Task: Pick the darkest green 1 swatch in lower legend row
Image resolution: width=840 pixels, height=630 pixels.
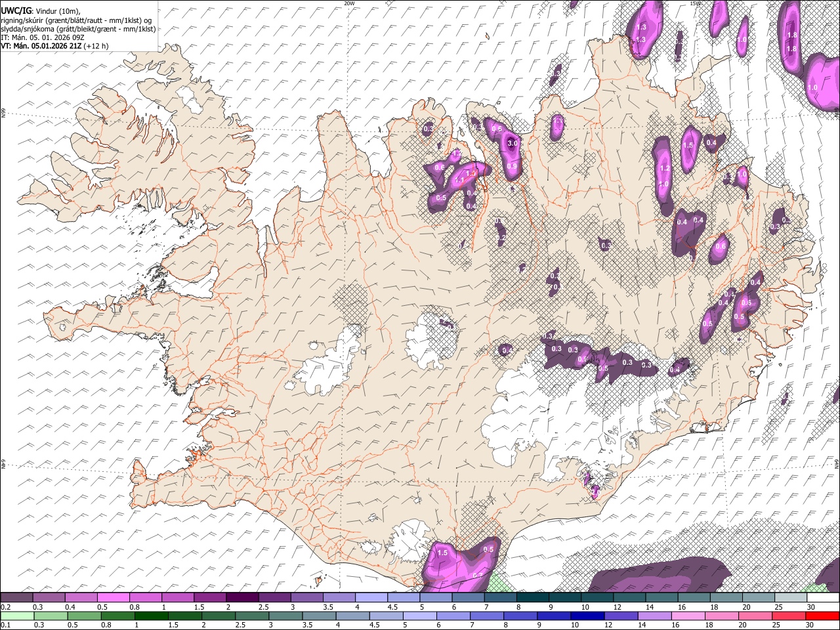Action: pos(152,616)
